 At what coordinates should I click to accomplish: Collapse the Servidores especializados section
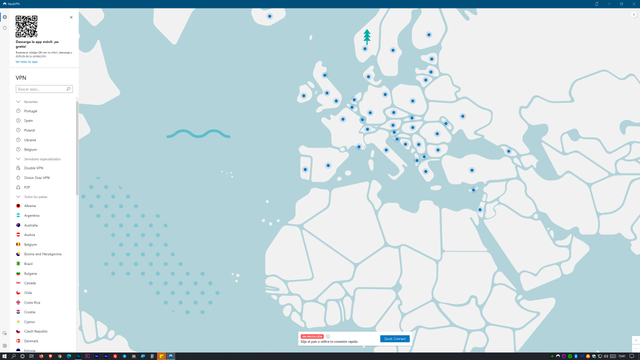tap(18, 159)
